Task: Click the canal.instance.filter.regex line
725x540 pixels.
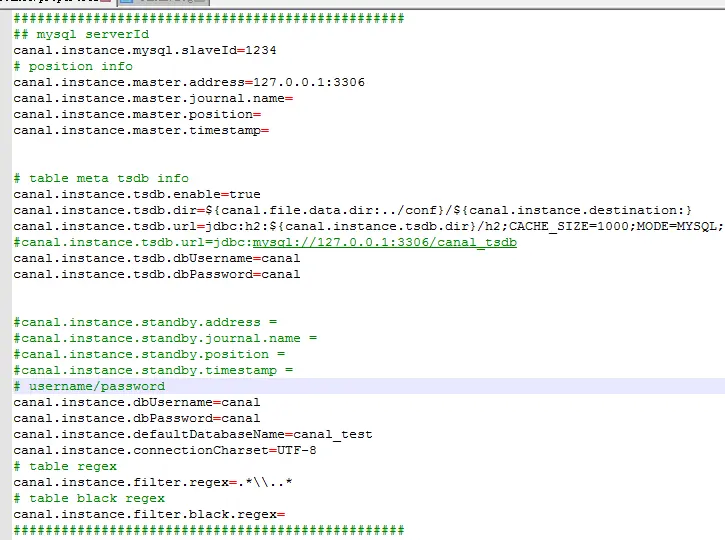Action: click(x=153, y=482)
